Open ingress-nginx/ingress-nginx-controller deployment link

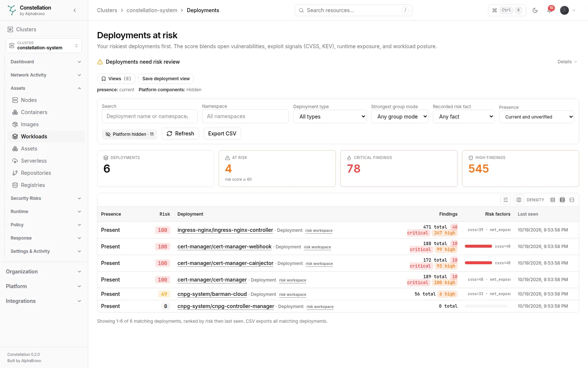225,230
